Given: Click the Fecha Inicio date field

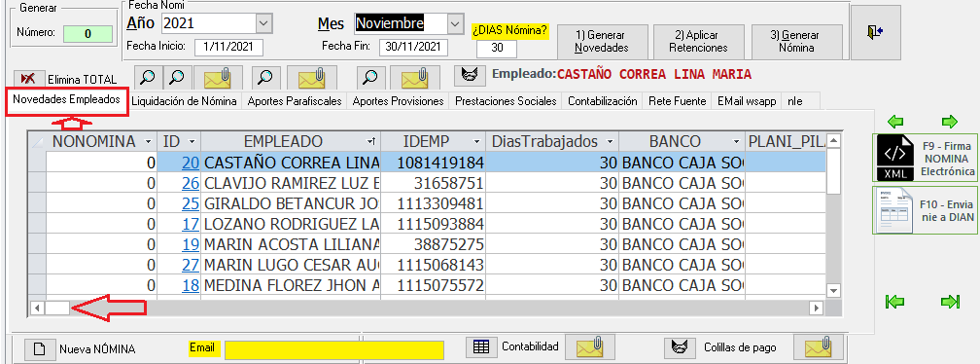Looking at the screenshot, I should click(x=228, y=47).
